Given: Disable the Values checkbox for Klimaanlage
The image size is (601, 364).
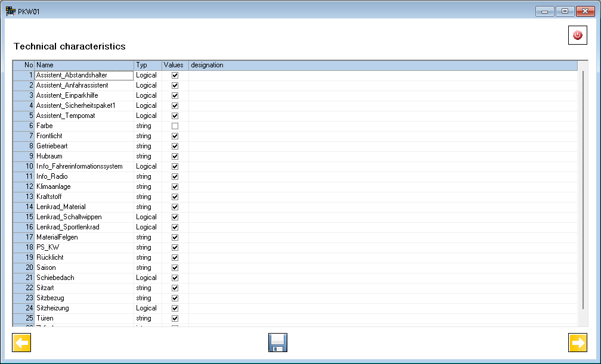Looking at the screenshot, I should point(174,186).
